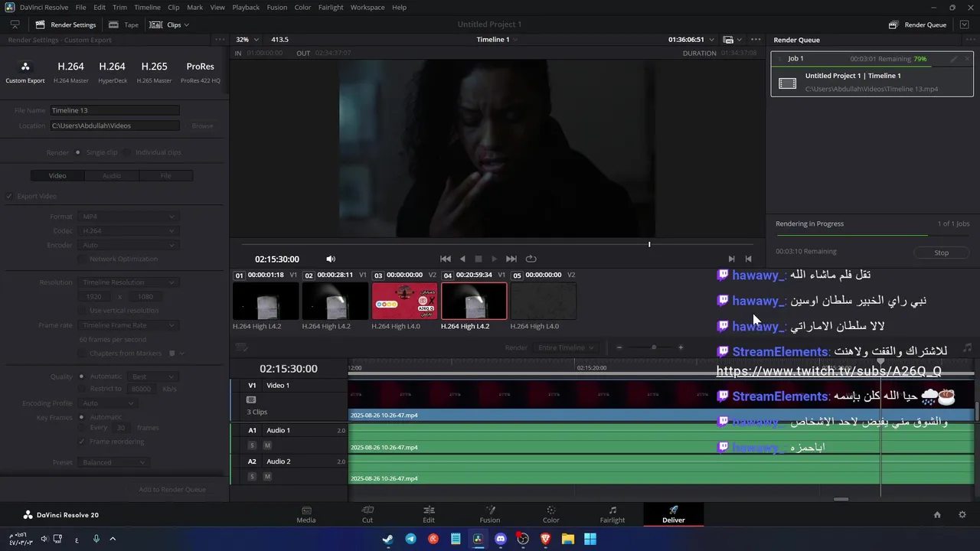Image resolution: width=980 pixels, height=551 pixels.
Task: Select clip 03 red thumbnail
Action: tap(404, 301)
